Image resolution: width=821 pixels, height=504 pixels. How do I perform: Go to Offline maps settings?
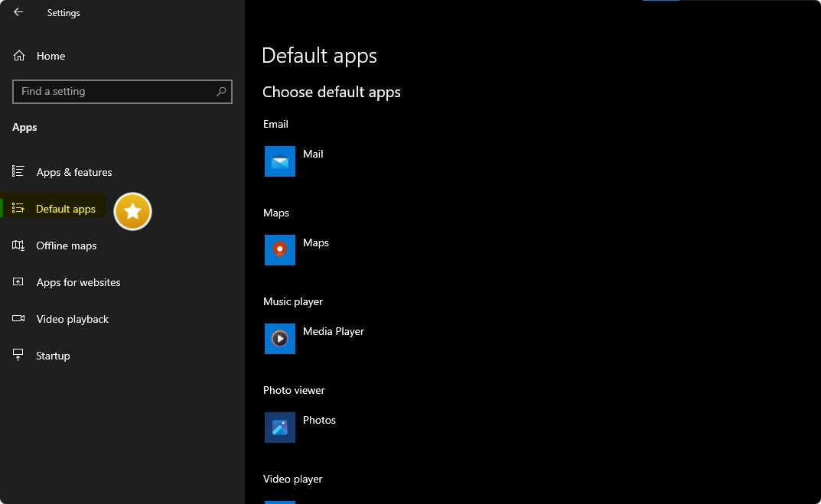(x=67, y=245)
